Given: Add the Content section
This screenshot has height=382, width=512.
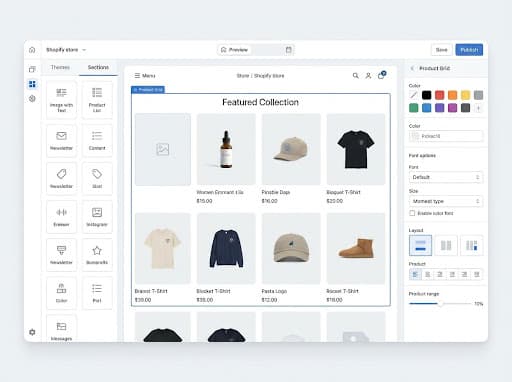Looking at the screenshot, I should tap(97, 141).
